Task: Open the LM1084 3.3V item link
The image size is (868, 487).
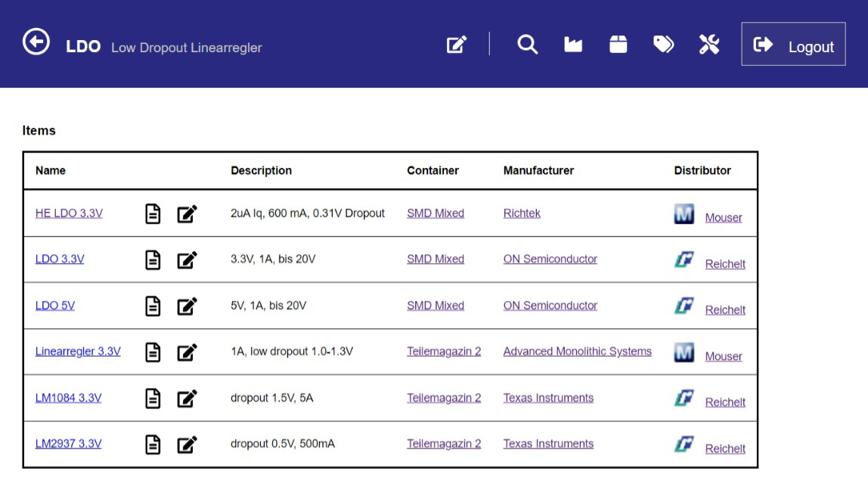Action: tap(69, 398)
